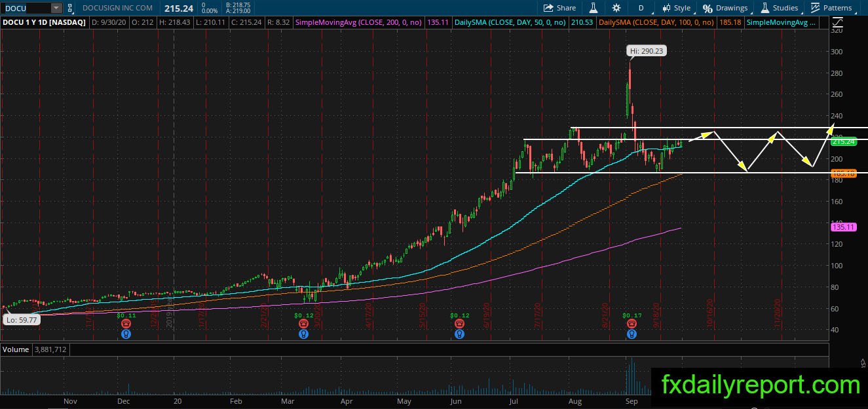
Task: Click the DOCUSIGN INC COM company name
Action: coord(119,8)
